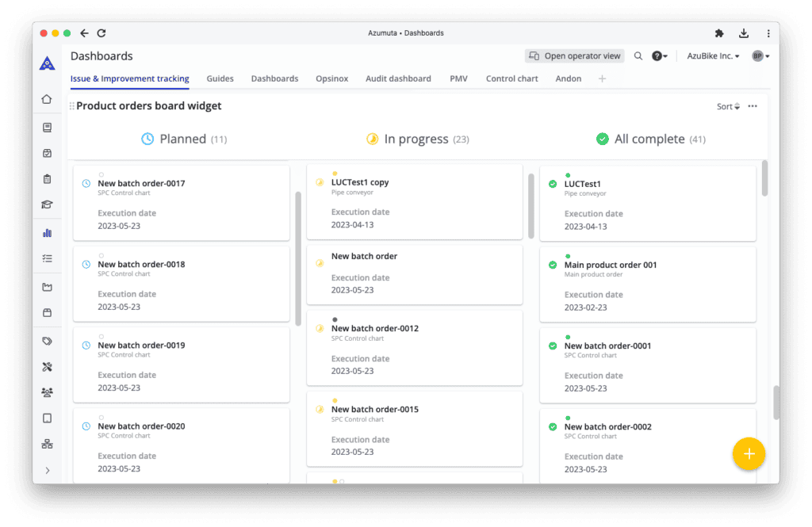Select the bar chart dashboards sidebar icon
This screenshot has width=812, height=527.
(47, 233)
